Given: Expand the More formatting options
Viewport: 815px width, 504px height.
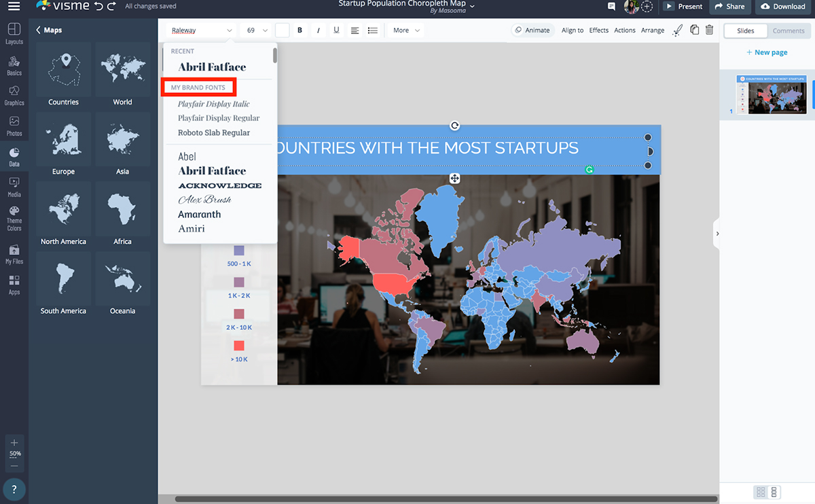Looking at the screenshot, I should point(405,30).
